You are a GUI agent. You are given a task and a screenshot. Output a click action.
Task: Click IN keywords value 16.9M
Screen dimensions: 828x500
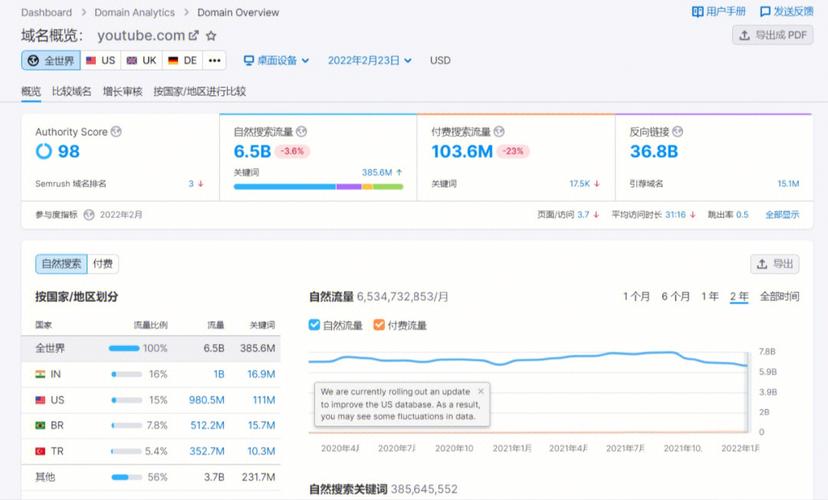point(261,374)
